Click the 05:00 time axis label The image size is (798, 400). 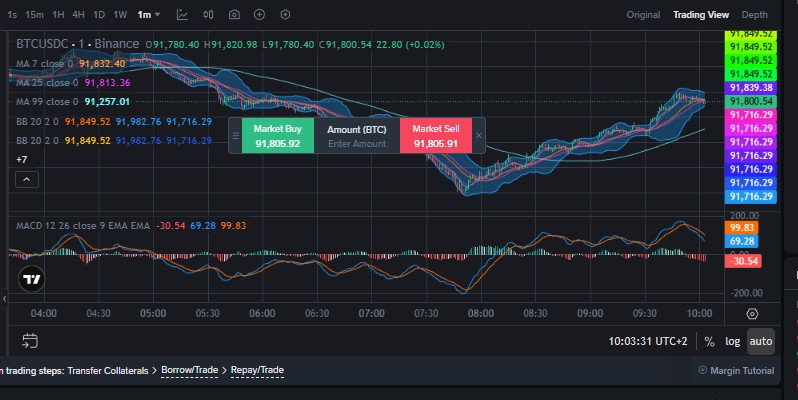click(x=153, y=313)
